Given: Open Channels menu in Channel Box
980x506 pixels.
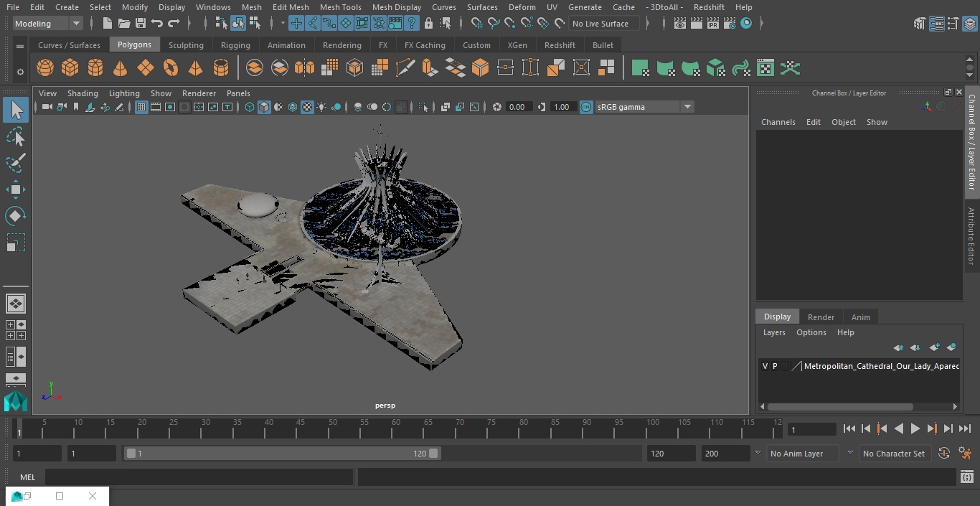Looking at the screenshot, I should click(x=778, y=122).
